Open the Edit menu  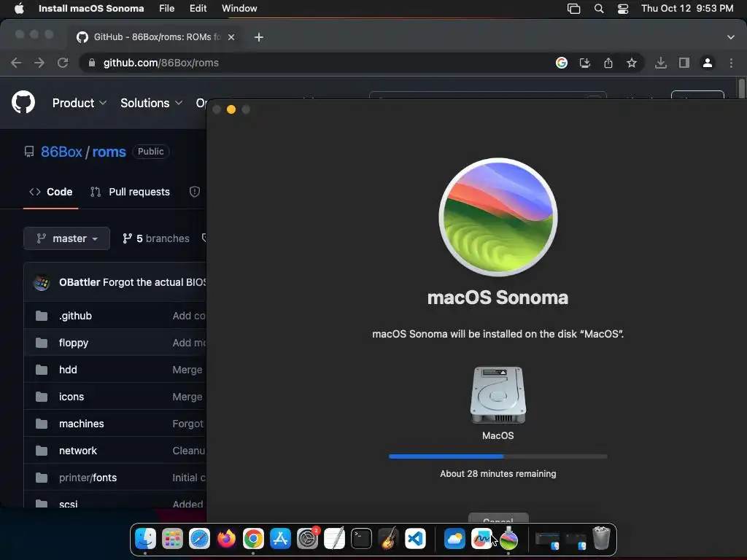click(x=198, y=9)
